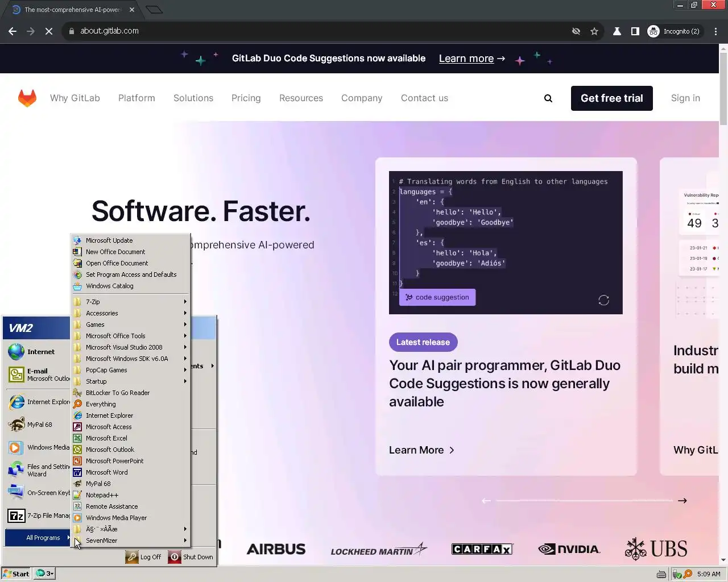
Task: Expand the SevenMizer program folder
Action: pyautogui.click(x=130, y=541)
